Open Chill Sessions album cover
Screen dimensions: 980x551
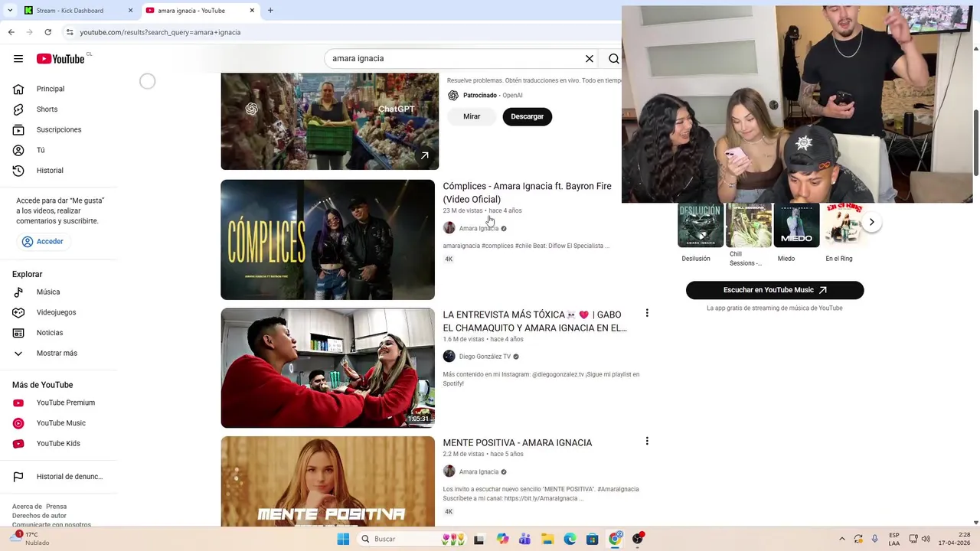(x=749, y=225)
